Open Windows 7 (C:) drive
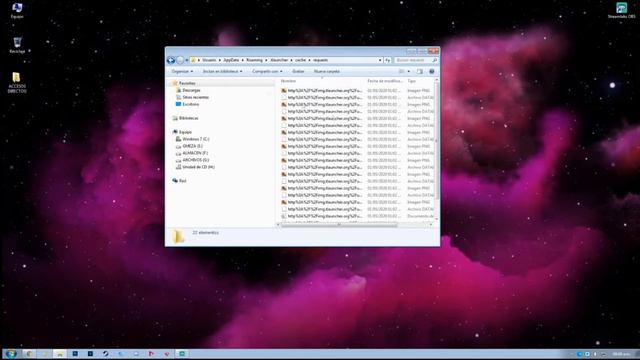The width and height of the screenshot is (640, 360). (196, 139)
